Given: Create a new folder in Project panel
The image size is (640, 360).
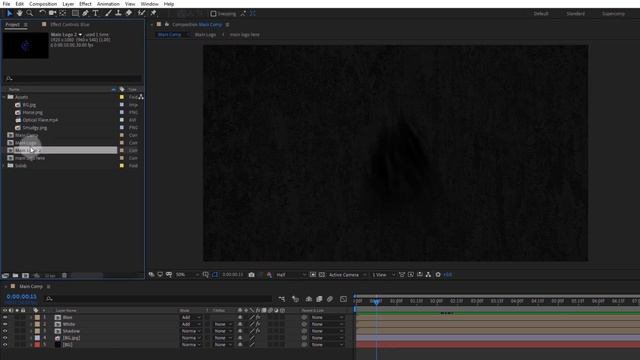Looking at the screenshot, I should 15,276.
